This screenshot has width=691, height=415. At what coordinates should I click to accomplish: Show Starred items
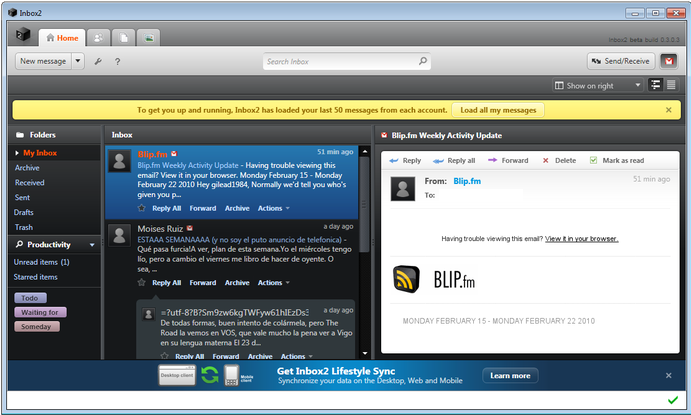(x=36, y=277)
